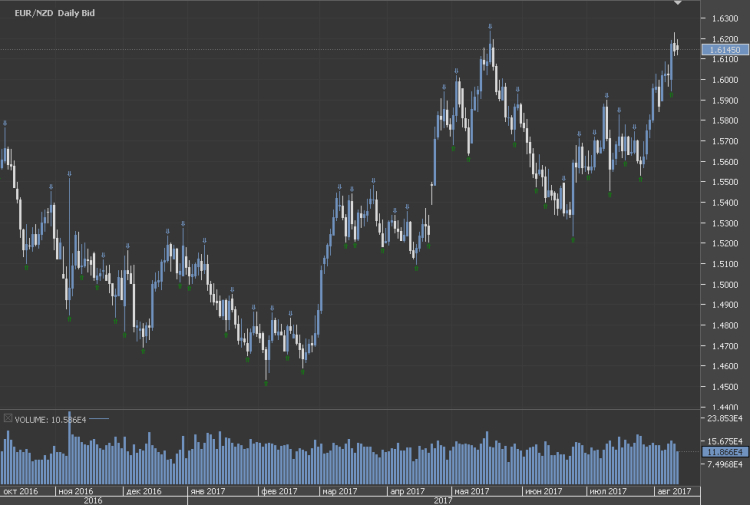The height and width of the screenshot is (505, 750).
Task: Click the white triangle marker at the chart top
Action: (677, 3)
